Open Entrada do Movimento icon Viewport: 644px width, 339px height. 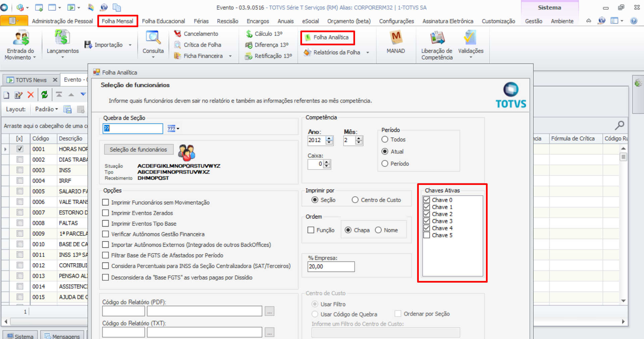tap(21, 38)
